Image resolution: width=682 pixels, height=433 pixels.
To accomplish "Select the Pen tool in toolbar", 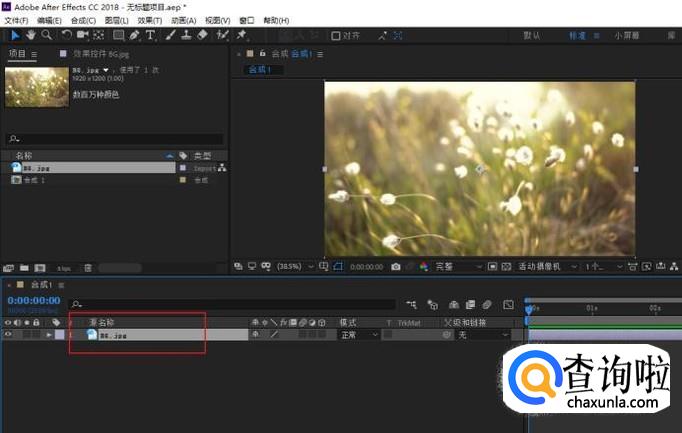I will (x=135, y=35).
